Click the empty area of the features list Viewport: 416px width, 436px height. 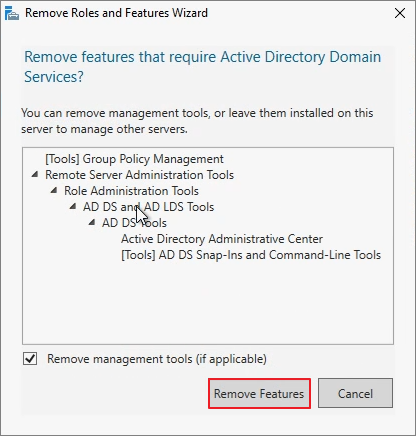(208, 303)
